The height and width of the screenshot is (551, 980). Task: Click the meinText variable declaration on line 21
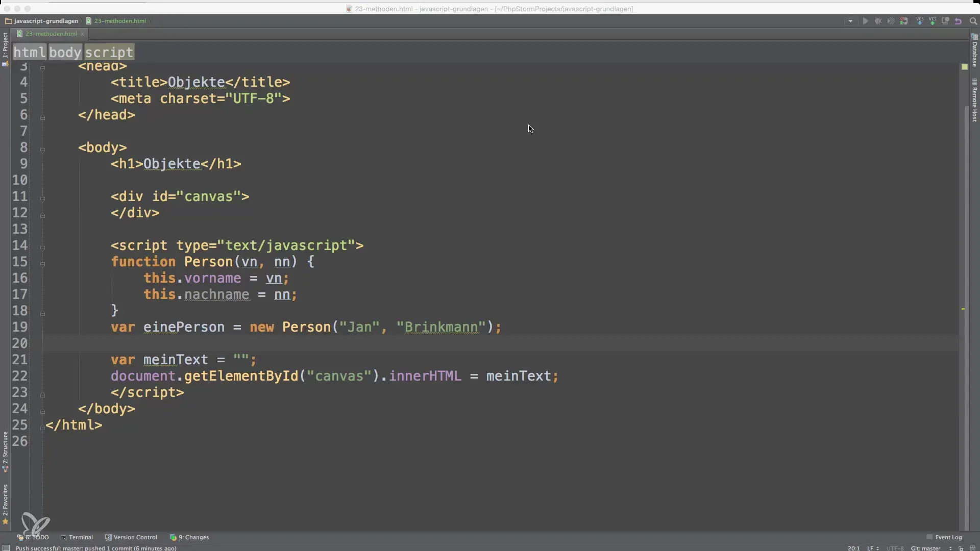[x=176, y=360]
